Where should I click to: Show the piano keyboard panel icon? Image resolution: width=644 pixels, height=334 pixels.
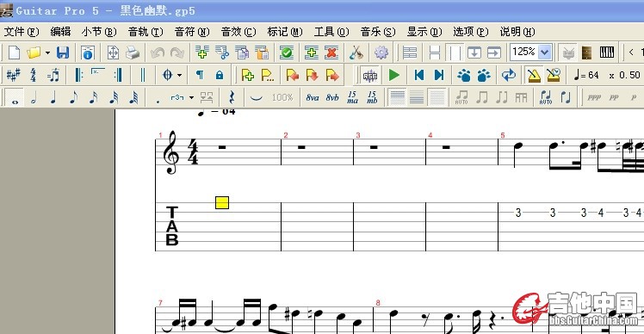607,53
